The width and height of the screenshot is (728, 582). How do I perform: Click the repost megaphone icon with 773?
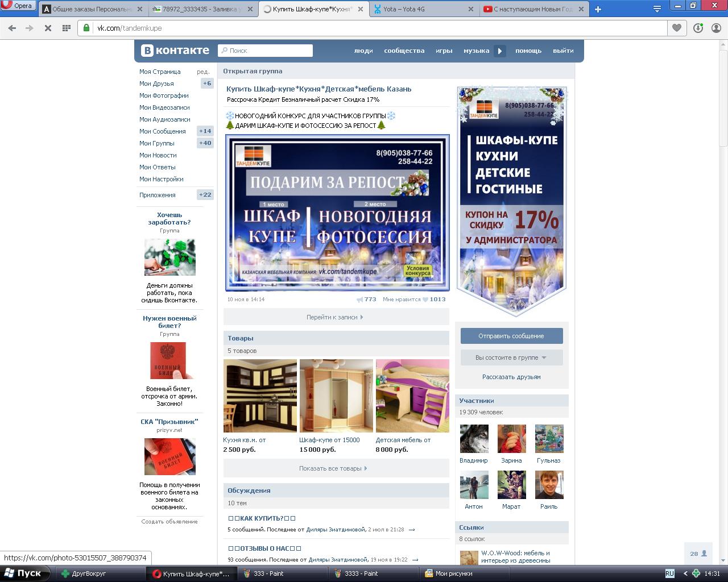tap(360, 300)
